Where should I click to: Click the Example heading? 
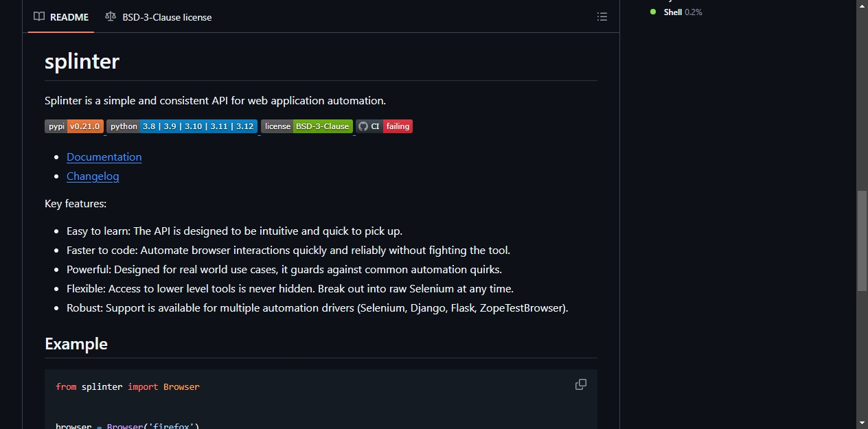pyautogui.click(x=76, y=343)
